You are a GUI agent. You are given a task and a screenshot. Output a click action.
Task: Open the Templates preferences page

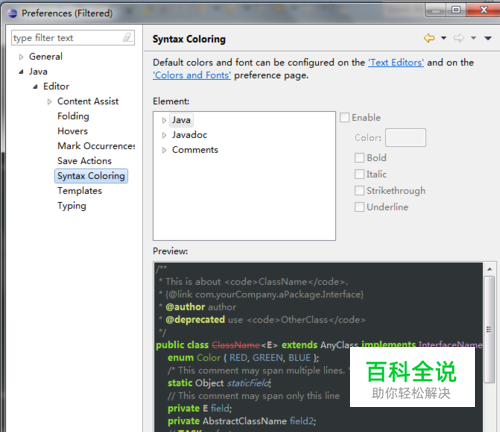coord(79,191)
